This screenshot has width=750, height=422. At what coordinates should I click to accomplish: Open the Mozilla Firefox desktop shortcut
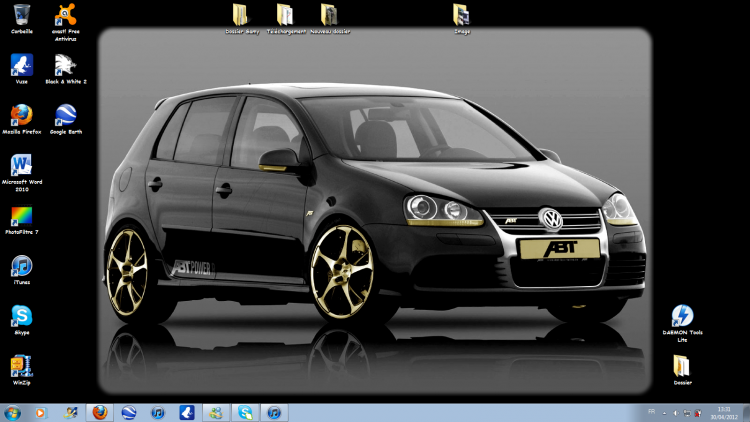click(22, 119)
